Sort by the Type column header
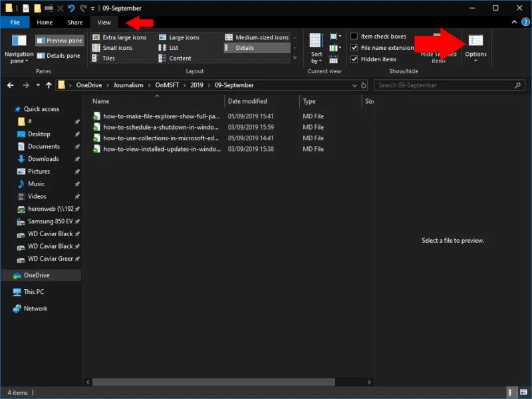This screenshot has height=399, width=532. coord(331,101)
